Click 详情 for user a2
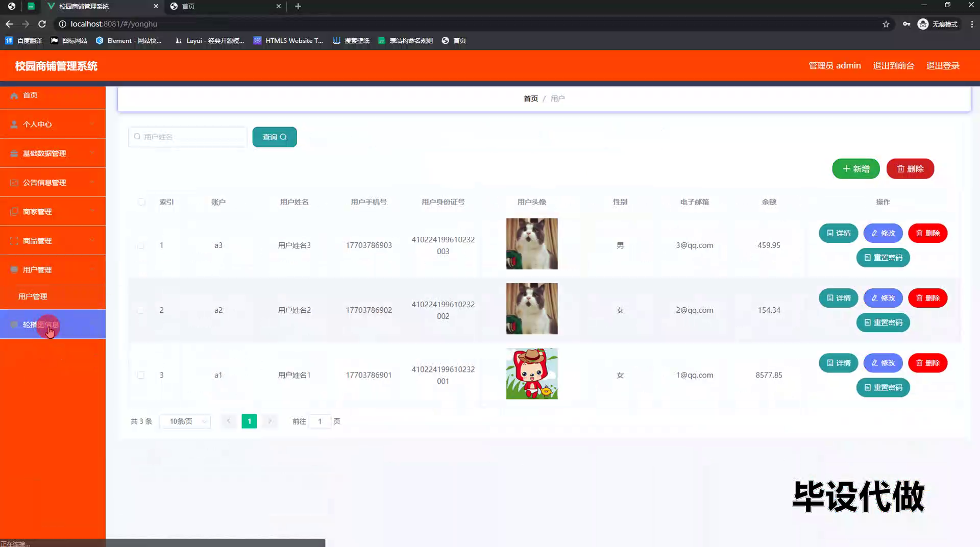This screenshot has width=980, height=547. tap(839, 298)
